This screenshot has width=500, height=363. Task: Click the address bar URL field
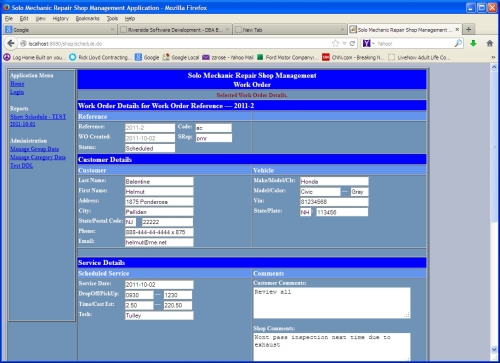(x=177, y=43)
